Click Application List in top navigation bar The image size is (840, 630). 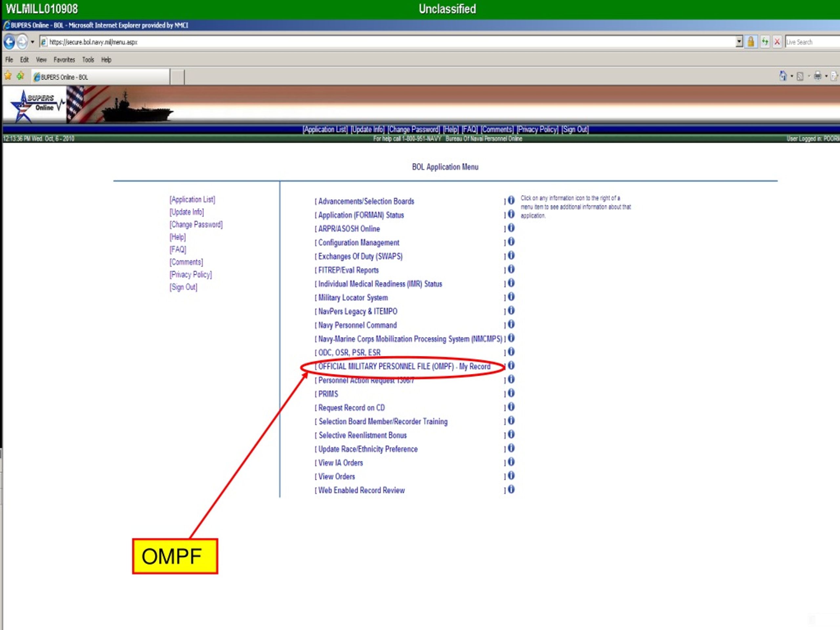[325, 130]
